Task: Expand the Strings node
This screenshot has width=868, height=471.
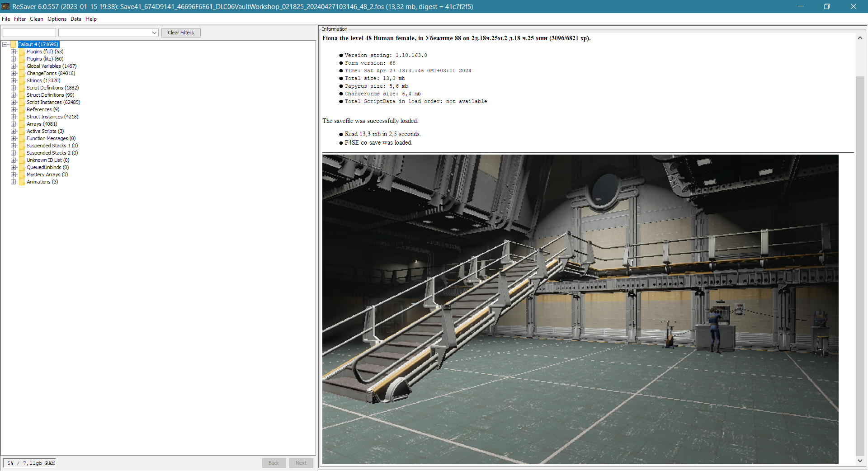Action: [14, 80]
